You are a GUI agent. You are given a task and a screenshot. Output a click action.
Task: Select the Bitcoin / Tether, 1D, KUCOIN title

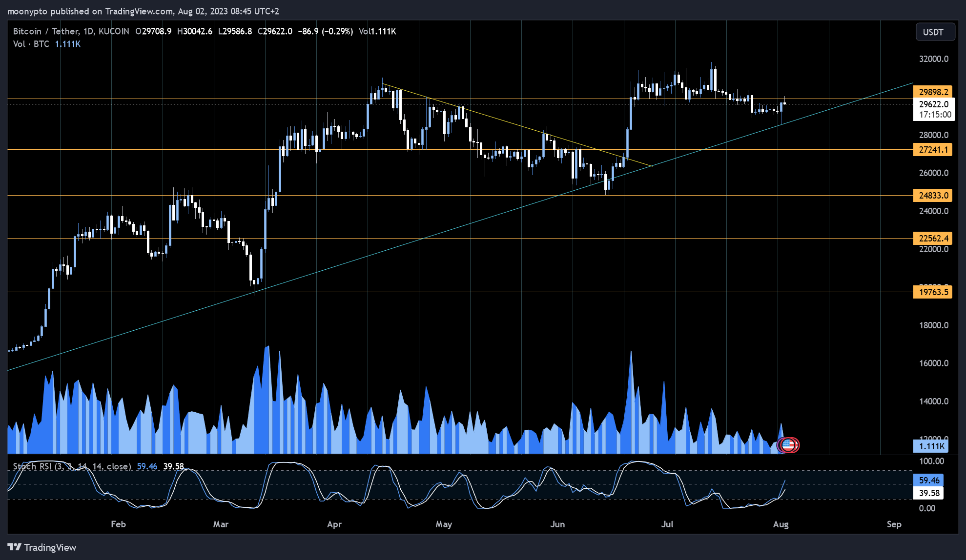tap(71, 31)
